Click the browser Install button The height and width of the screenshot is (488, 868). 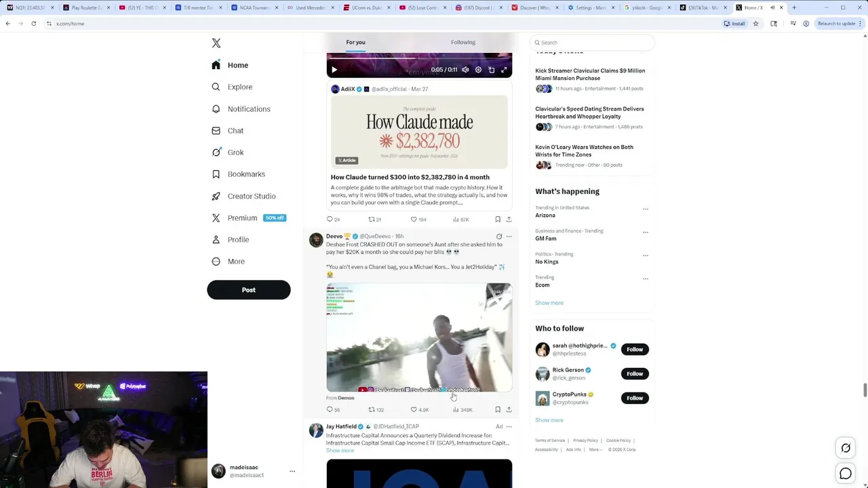pos(734,24)
